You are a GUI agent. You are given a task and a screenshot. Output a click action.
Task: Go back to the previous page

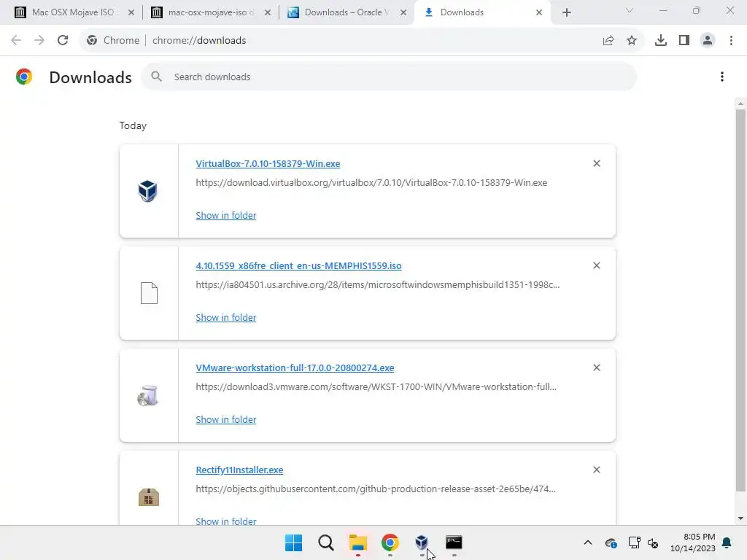click(16, 41)
